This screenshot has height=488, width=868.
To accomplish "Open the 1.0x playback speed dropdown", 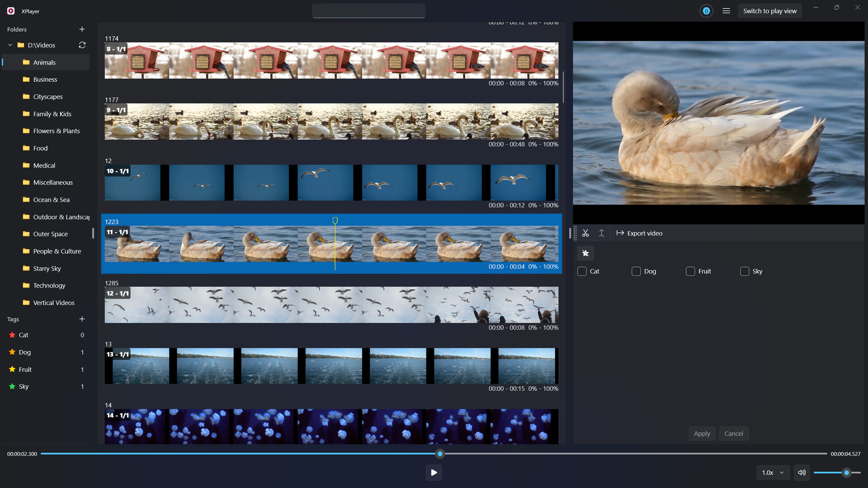I will pyautogui.click(x=773, y=472).
